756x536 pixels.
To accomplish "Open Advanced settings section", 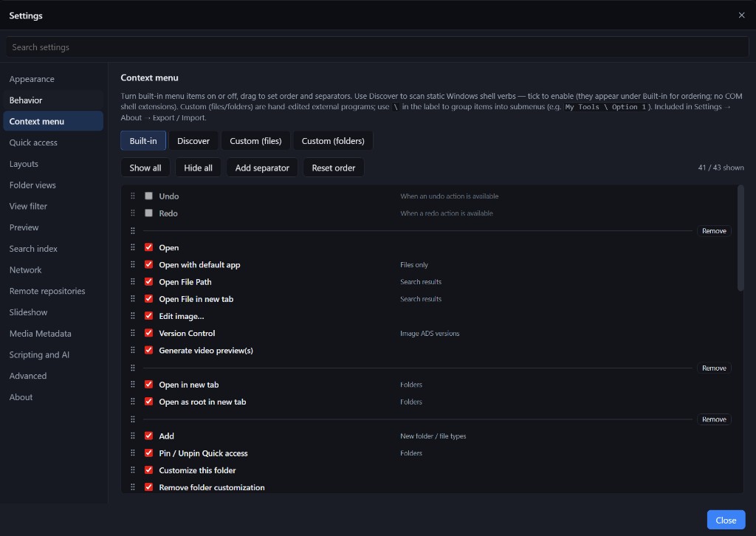I will tap(53, 376).
